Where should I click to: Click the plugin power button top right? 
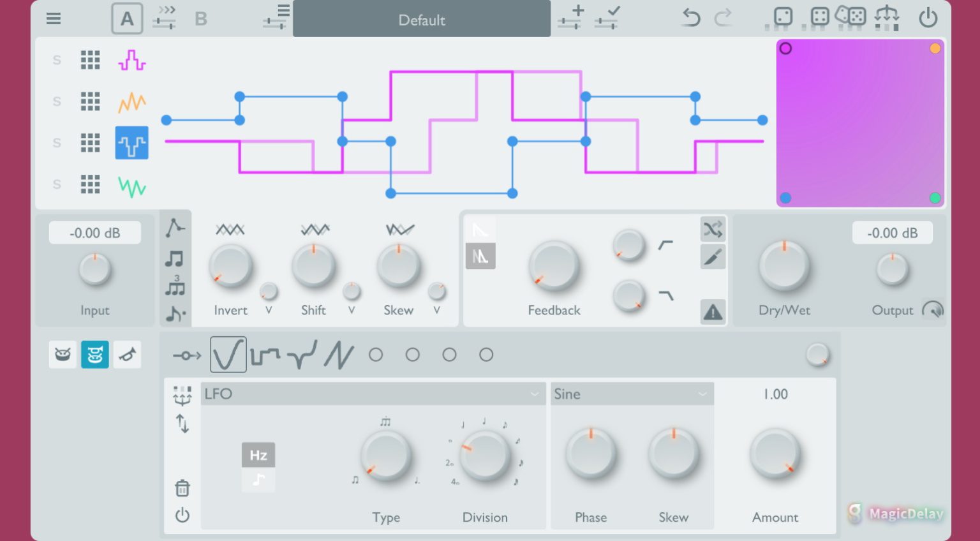click(x=928, y=18)
